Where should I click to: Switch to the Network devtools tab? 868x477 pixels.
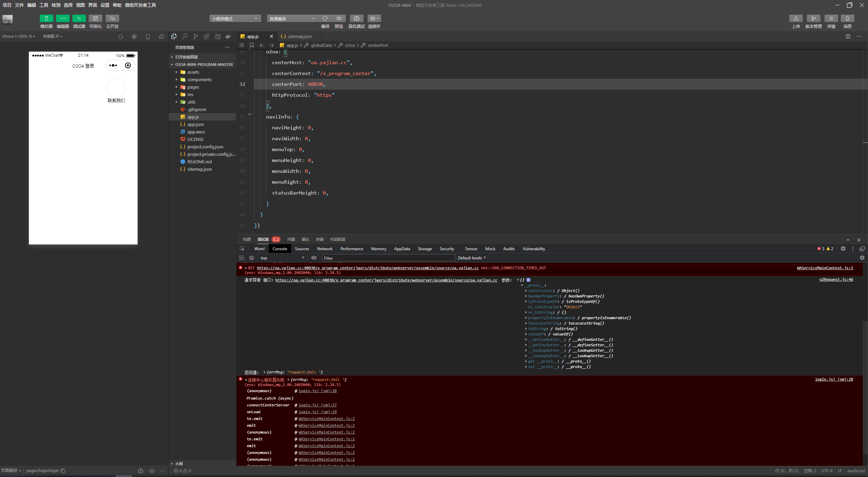324,249
